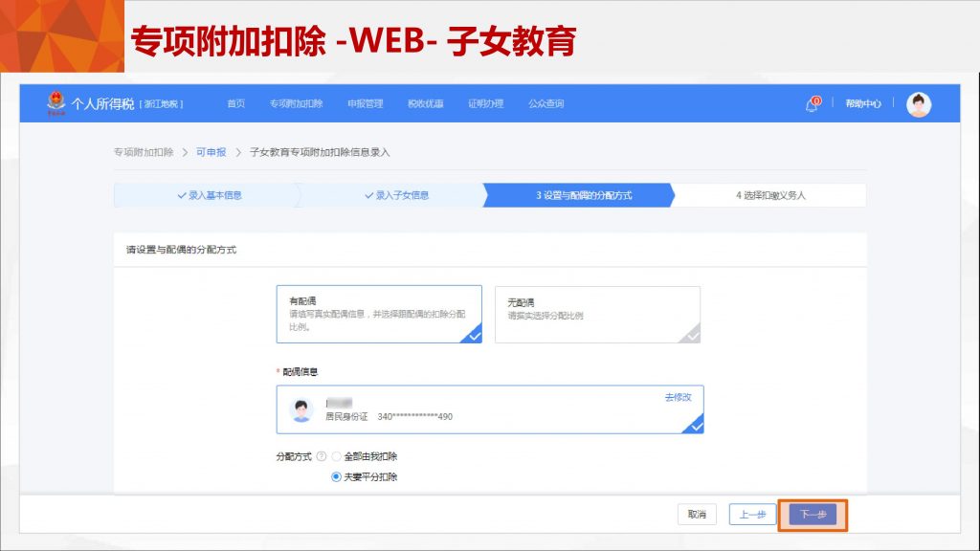Click the spouse avatar icon in 配偶信息
Image resolution: width=980 pixels, height=551 pixels.
pos(301,410)
